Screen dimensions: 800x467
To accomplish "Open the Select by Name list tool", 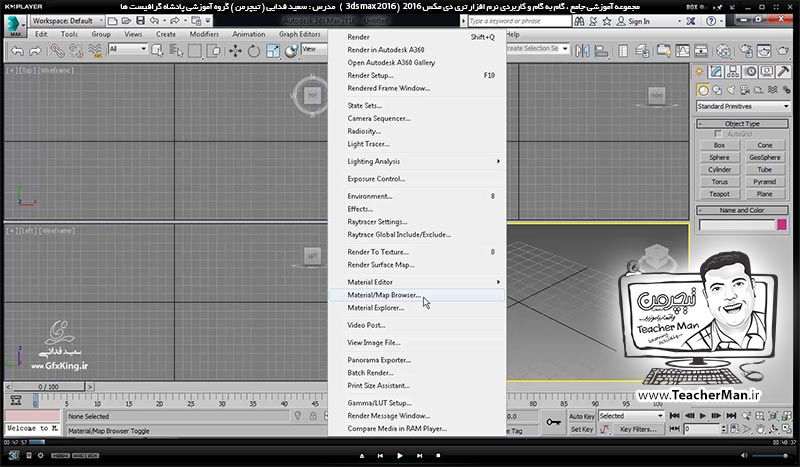I will [x=176, y=51].
